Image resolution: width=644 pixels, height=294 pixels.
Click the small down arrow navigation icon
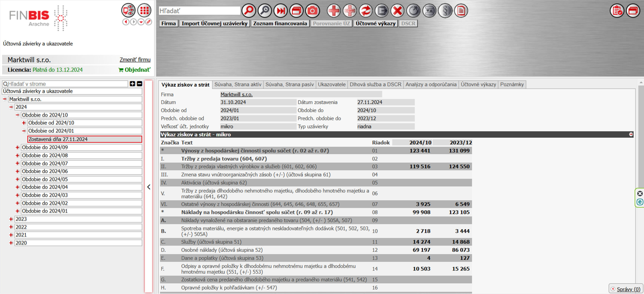141,22
